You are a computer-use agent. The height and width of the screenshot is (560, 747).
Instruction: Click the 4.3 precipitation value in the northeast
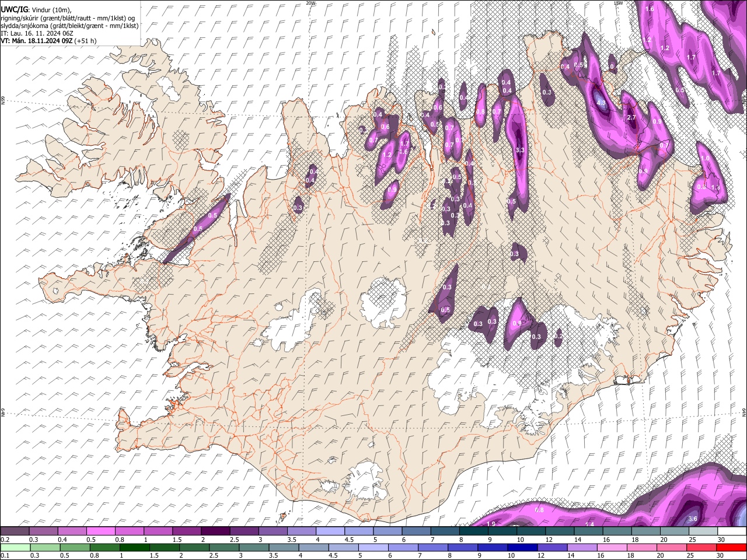pyautogui.click(x=602, y=103)
